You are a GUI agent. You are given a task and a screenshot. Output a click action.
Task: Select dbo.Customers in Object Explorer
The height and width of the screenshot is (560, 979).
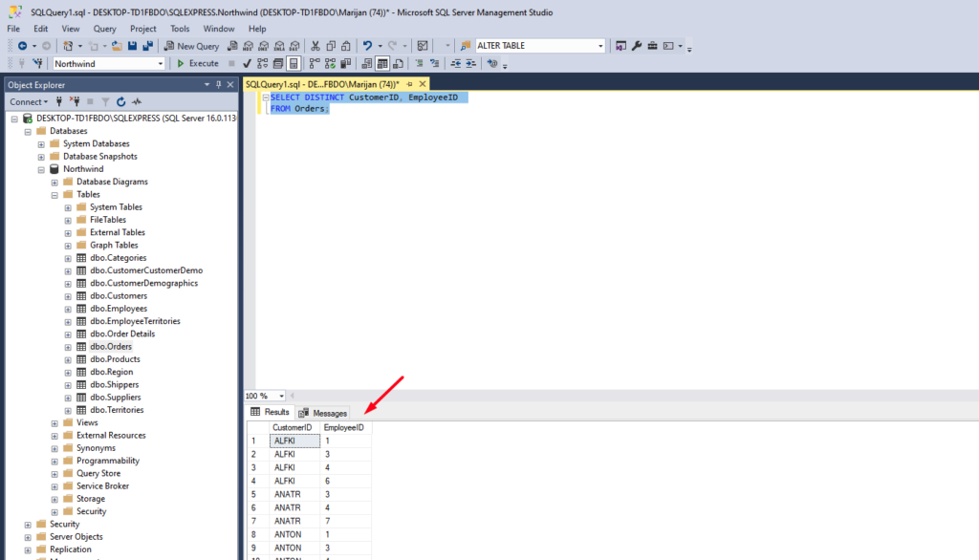(x=118, y=296)
